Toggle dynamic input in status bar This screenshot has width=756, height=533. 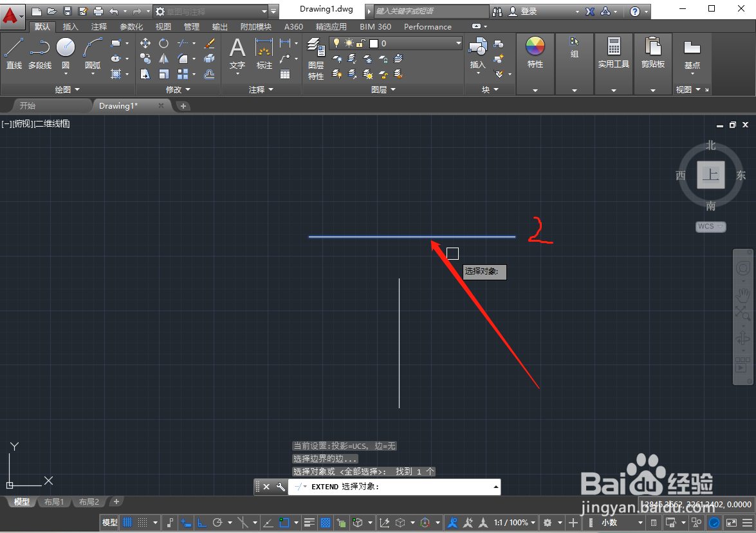[x=186, y=523]
